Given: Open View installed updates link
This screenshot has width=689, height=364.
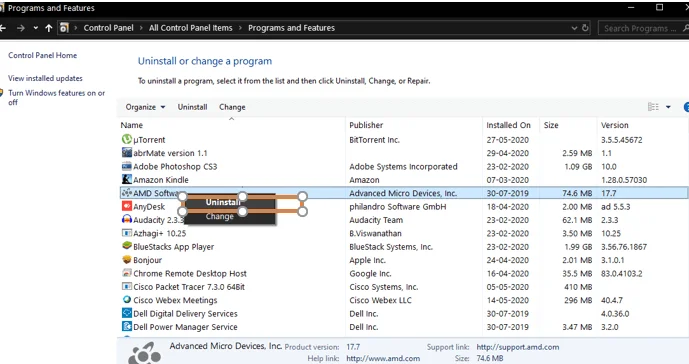Looking at the screenshot, I should click(45, 78).
